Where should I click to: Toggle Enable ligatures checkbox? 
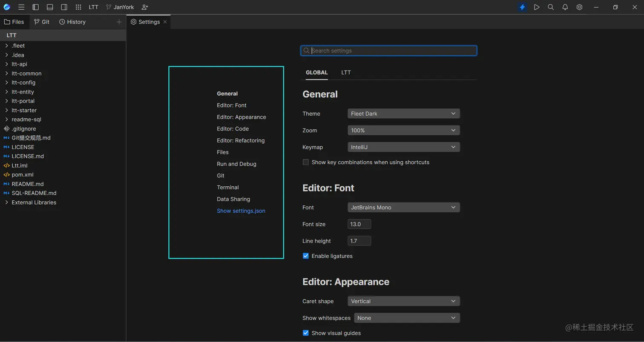pyautogui.click(x=305, y=256)
